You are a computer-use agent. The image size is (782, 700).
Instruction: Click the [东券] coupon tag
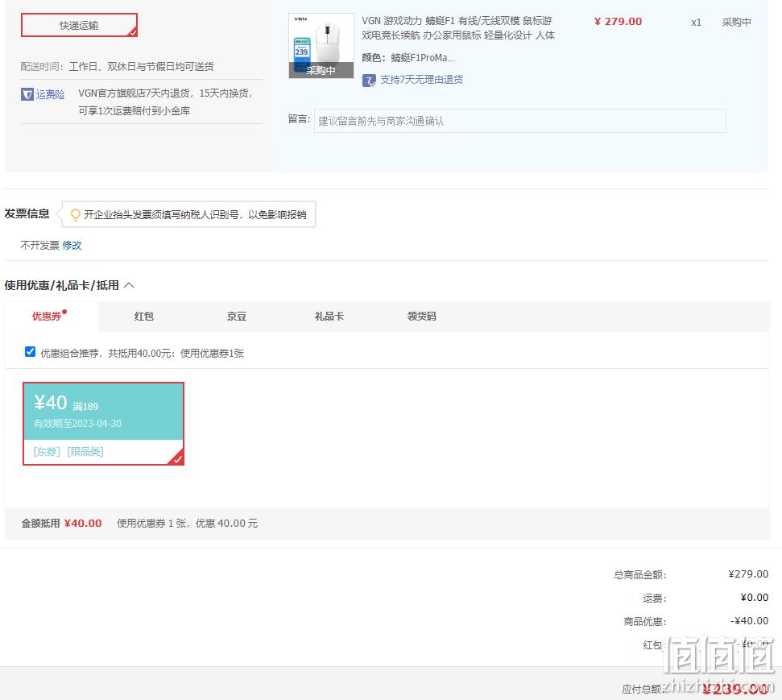tap(47, 452)
